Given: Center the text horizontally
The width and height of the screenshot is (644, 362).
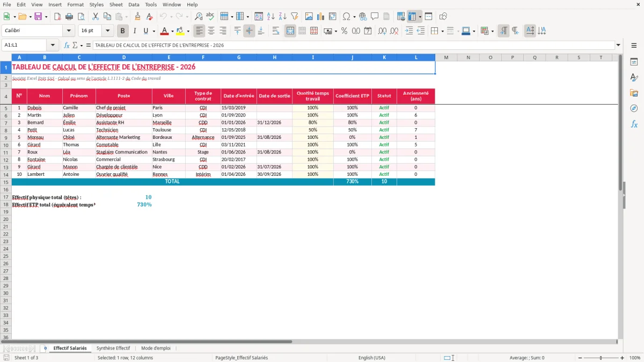Looking at the screenshot, I should (x=211, y=31).
